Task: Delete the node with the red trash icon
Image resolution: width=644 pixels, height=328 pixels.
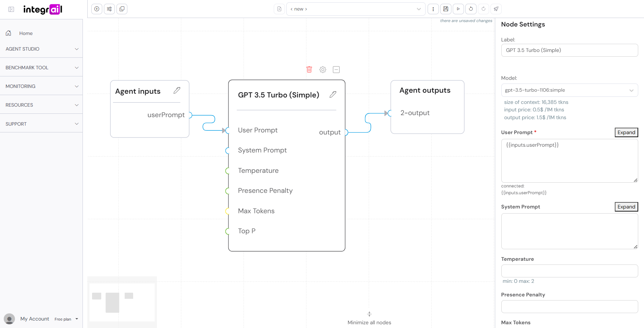Action: point(309,70)
